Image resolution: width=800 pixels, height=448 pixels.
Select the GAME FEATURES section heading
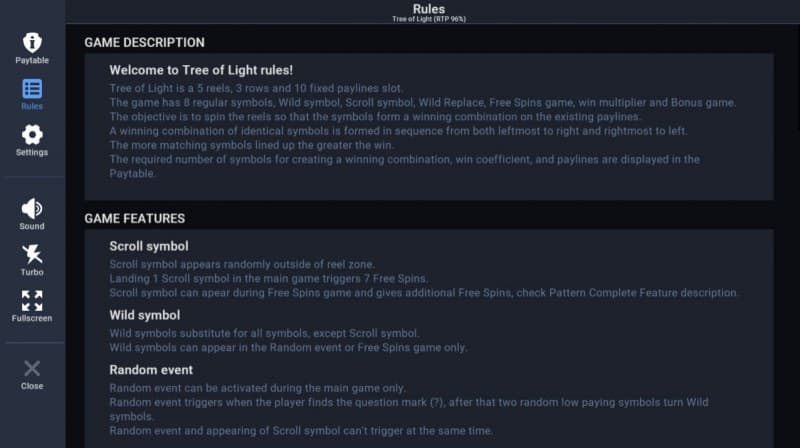134,218
